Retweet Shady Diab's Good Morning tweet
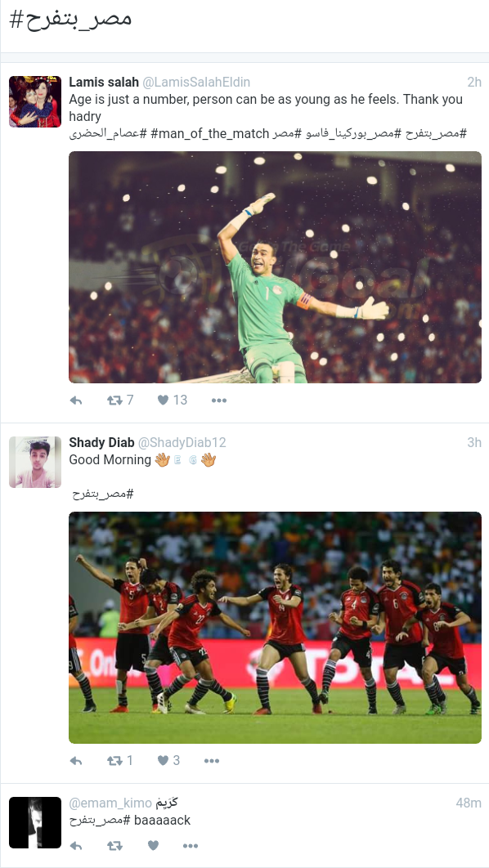Image resolution: width=489 pixels, height=868 pixels. point(114,761)
